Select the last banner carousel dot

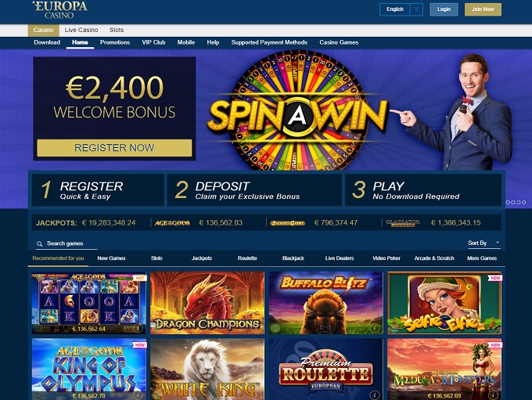coord(524,203)
